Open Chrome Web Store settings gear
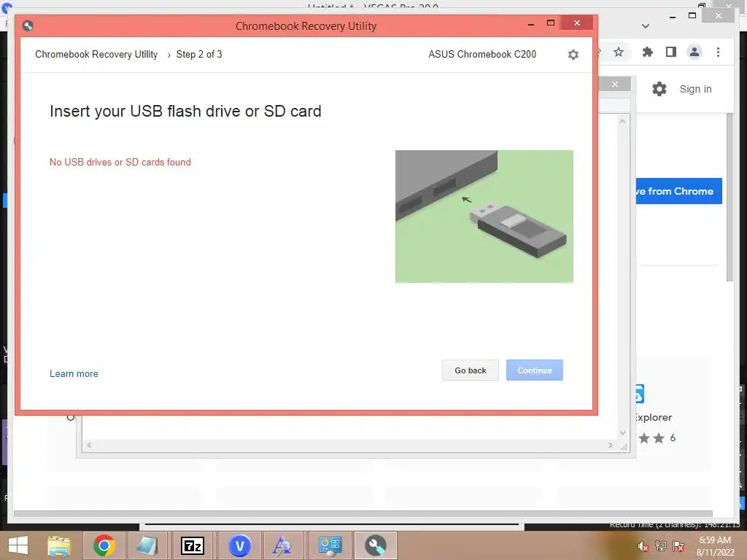 coord(659,89)
